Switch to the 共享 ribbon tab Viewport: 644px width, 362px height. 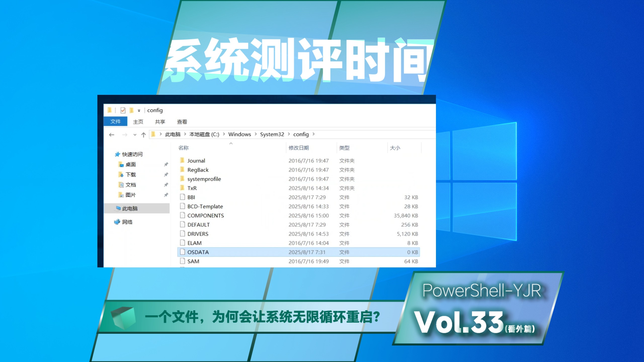[x=160, y=122]
